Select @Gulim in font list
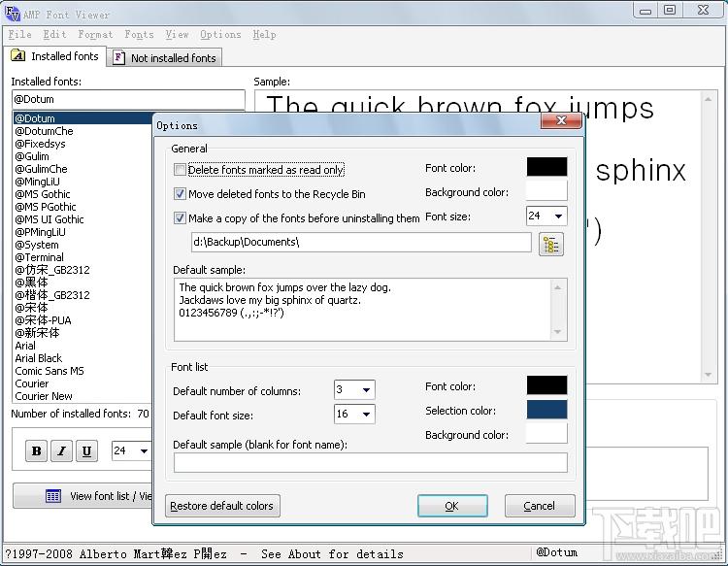 (32, 156)
